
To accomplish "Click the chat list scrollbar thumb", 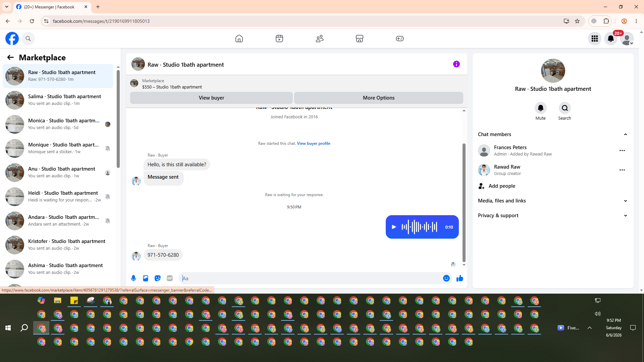I will pyautogui.click(x=118, y=119).
